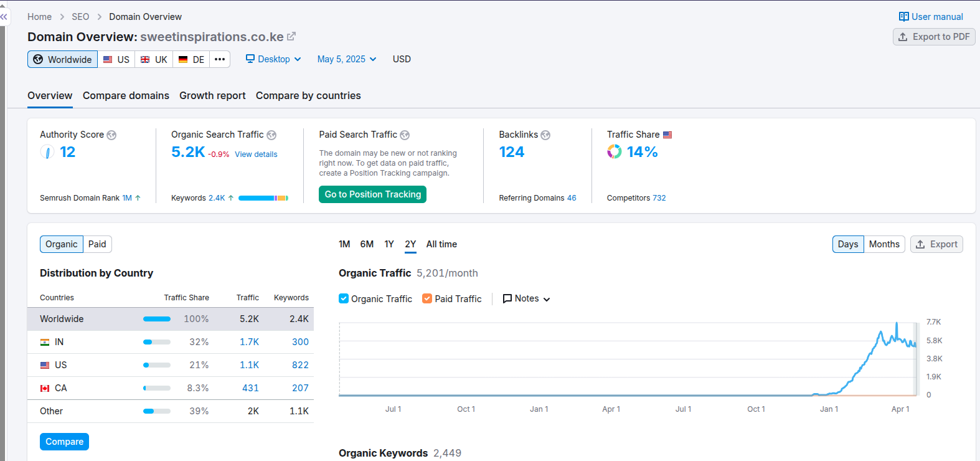Select the Worldwide database
Screen dimensions: 980x461
tap(62, 59)
